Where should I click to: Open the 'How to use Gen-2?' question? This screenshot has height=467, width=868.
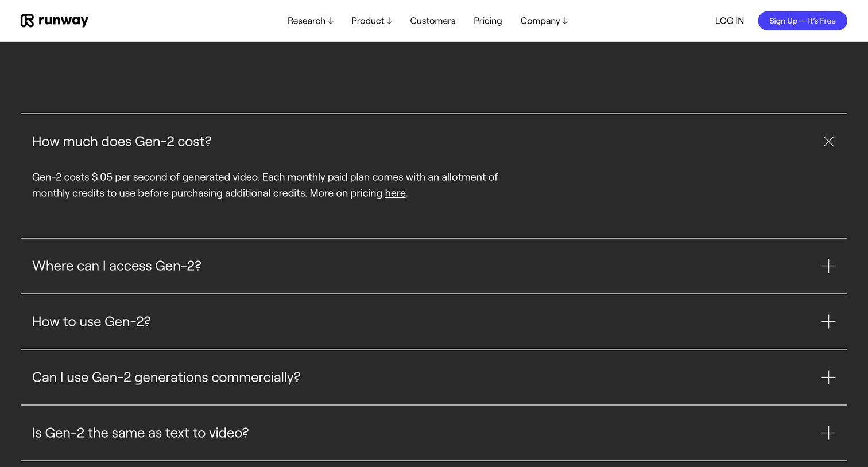pyautogui.click(x=91, y=322)
